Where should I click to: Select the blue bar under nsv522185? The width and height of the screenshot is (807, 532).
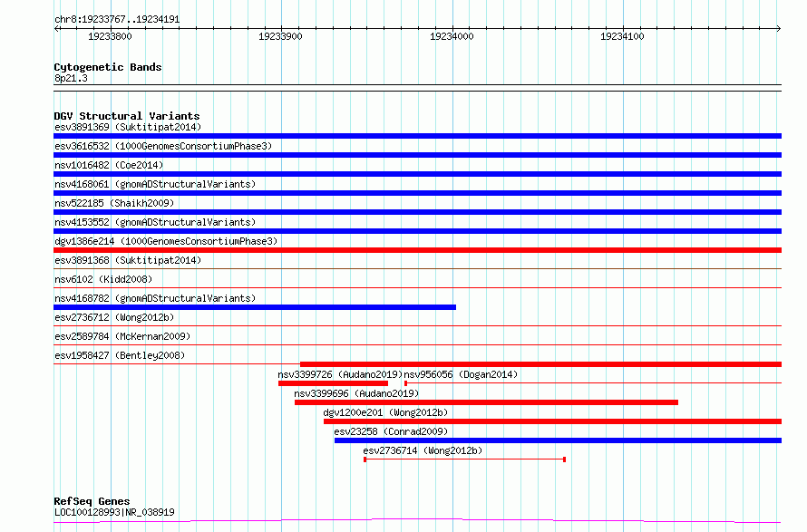(x=417, y=212)
